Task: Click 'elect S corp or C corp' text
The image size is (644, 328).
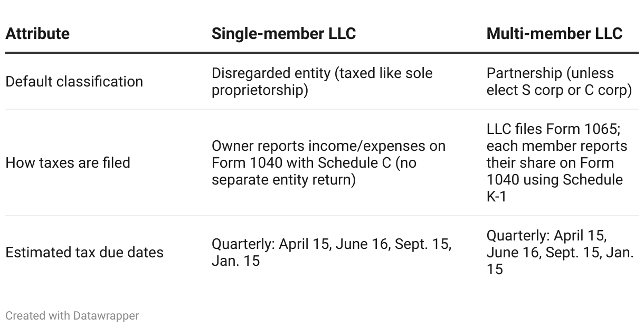Action: tap(559, 90)
